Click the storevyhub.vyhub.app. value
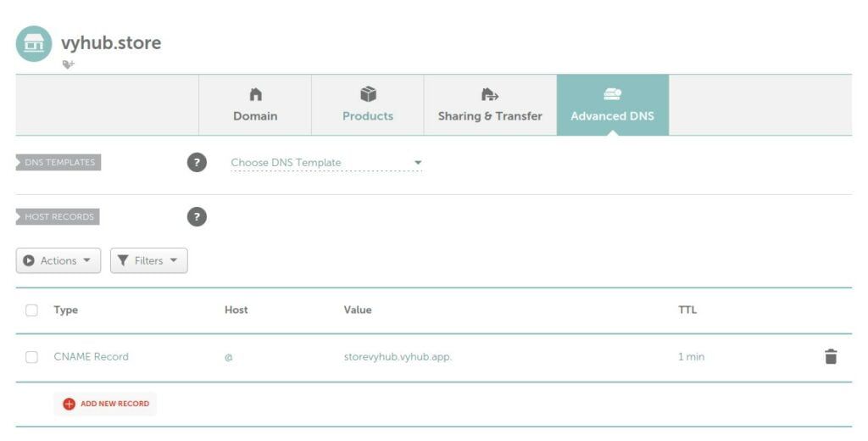 (398, 357)
